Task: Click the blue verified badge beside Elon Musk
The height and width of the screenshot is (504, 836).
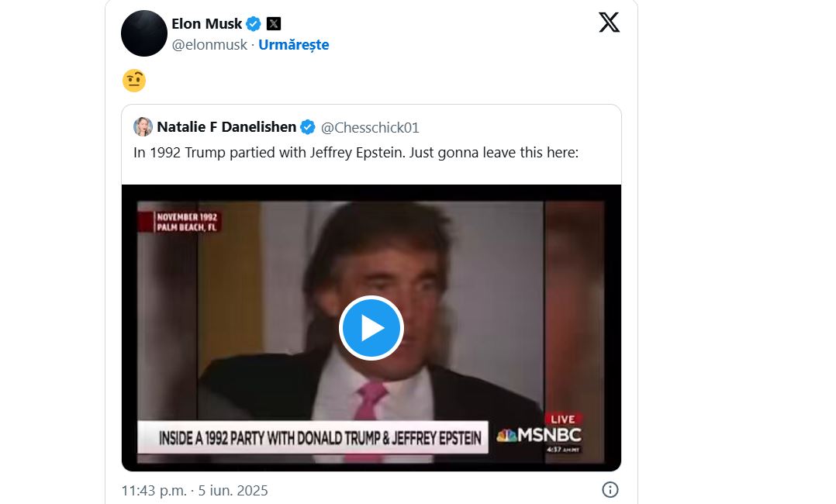Action: point(254,23)
